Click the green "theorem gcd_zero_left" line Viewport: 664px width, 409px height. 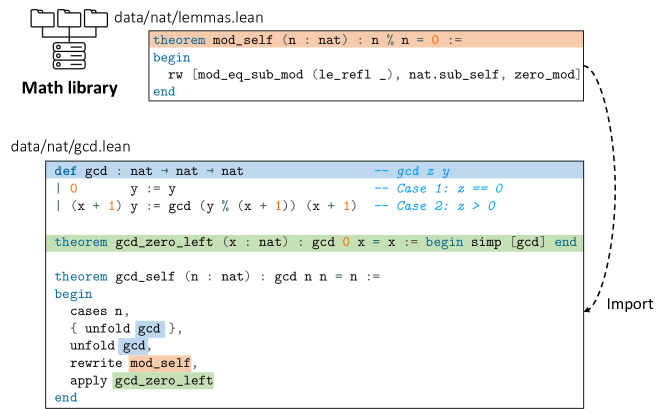point(314,243)
